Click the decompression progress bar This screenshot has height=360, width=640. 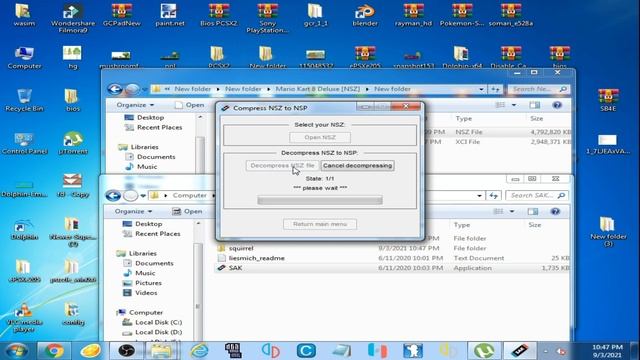click(320, 200)
